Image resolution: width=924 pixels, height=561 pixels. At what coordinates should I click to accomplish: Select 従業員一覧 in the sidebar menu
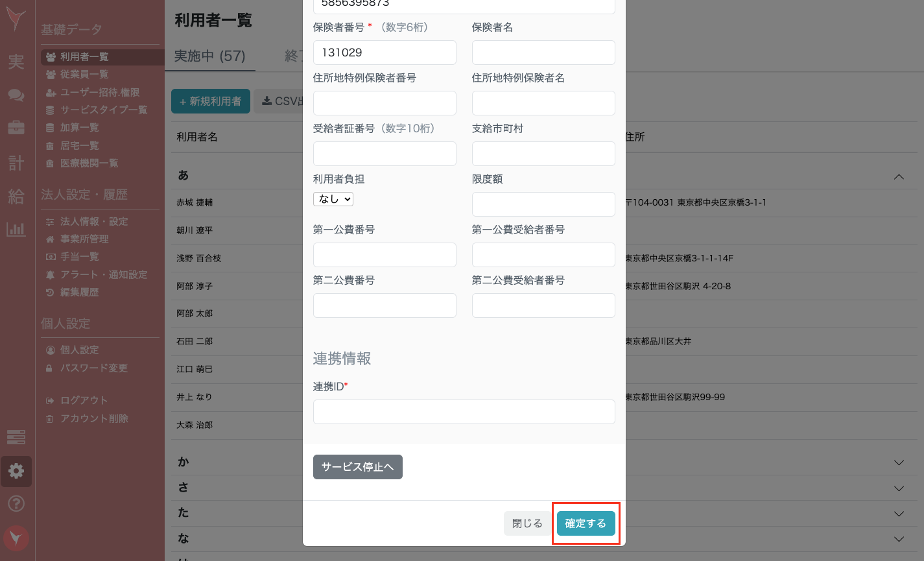pos(84,75)
